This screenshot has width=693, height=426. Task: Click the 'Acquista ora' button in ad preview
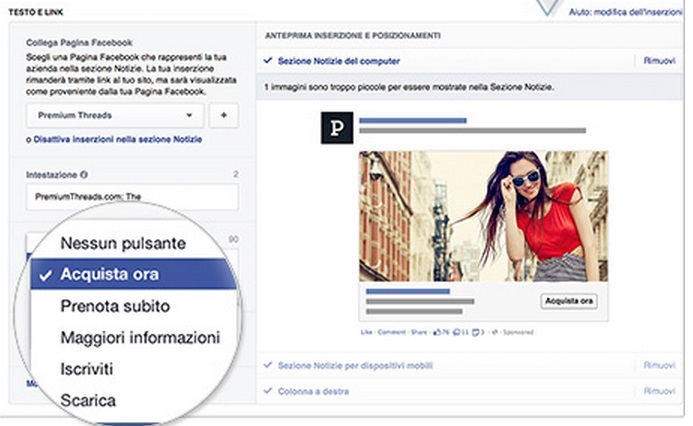coord(568,300)
